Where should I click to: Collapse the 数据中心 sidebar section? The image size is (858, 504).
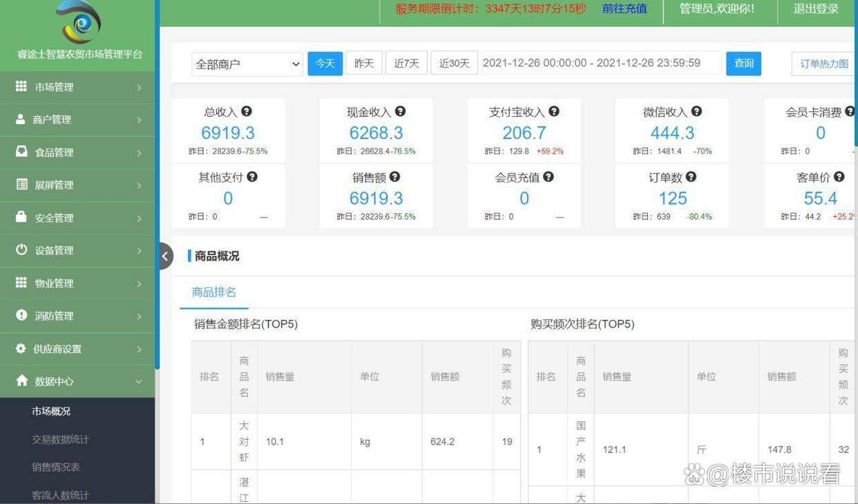point(77,381)
